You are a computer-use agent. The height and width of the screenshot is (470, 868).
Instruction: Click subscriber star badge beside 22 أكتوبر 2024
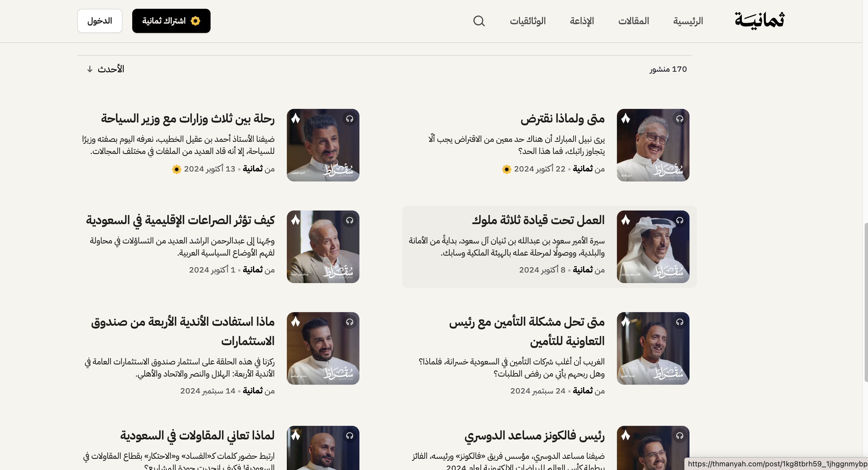tap(506, 169)
